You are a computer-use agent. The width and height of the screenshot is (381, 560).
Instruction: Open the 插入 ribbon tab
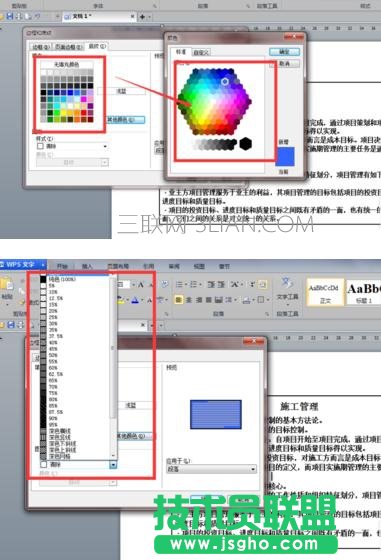pyautogui.click(x=87, y=266)
